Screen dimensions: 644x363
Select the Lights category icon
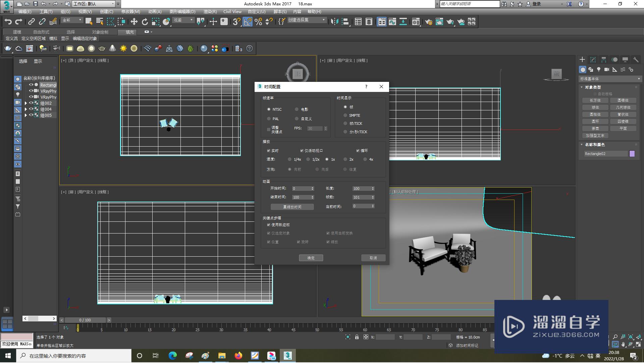599,69
